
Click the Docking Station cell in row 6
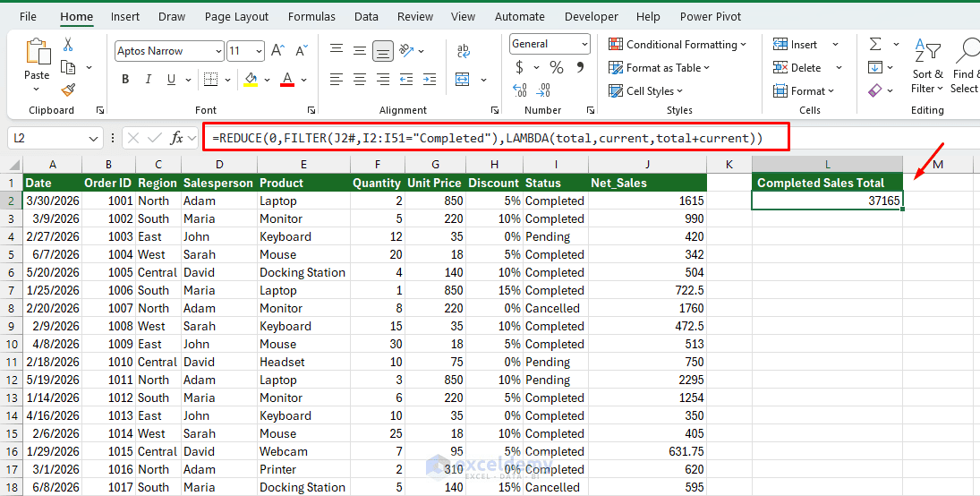tap(303, 273)
